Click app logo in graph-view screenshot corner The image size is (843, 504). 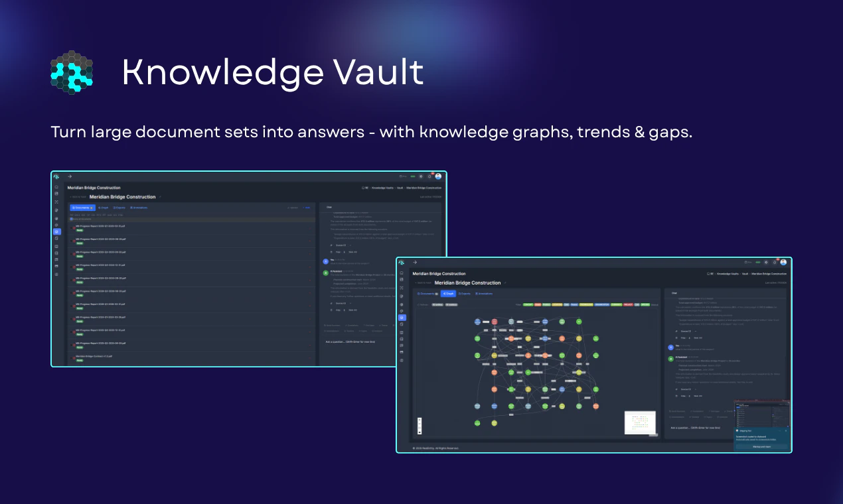coord(401,263)
